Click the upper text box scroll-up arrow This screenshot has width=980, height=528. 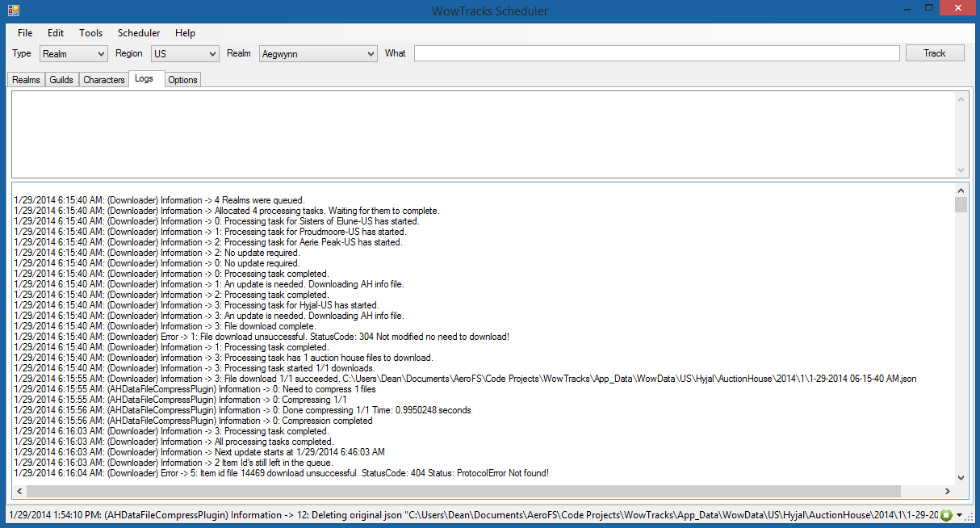pyautogui.click(x=961, y=99)
